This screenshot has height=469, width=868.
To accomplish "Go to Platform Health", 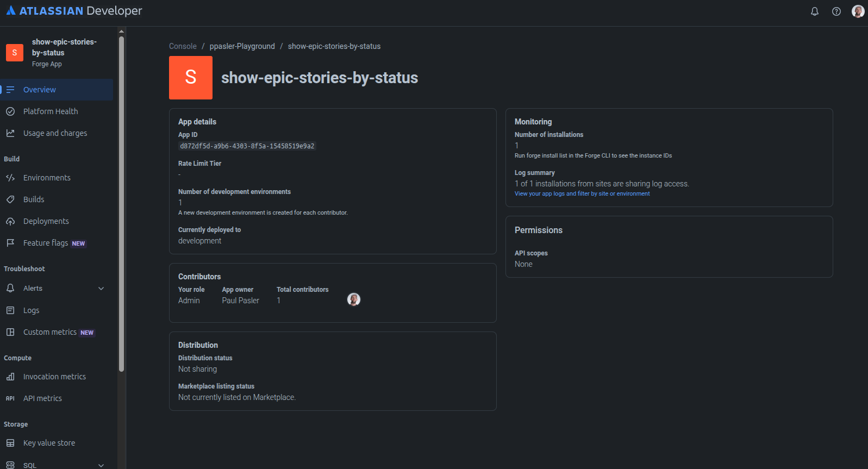I will (57, 111).
